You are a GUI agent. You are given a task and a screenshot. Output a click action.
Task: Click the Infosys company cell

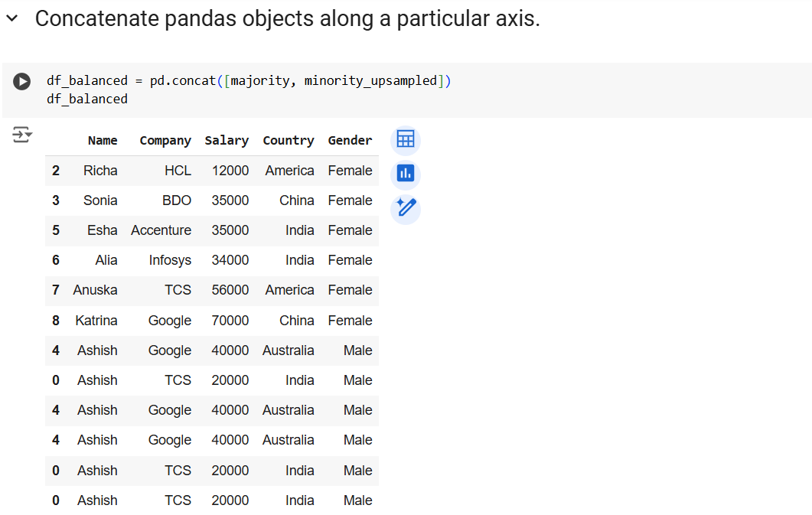pos(170,260)
